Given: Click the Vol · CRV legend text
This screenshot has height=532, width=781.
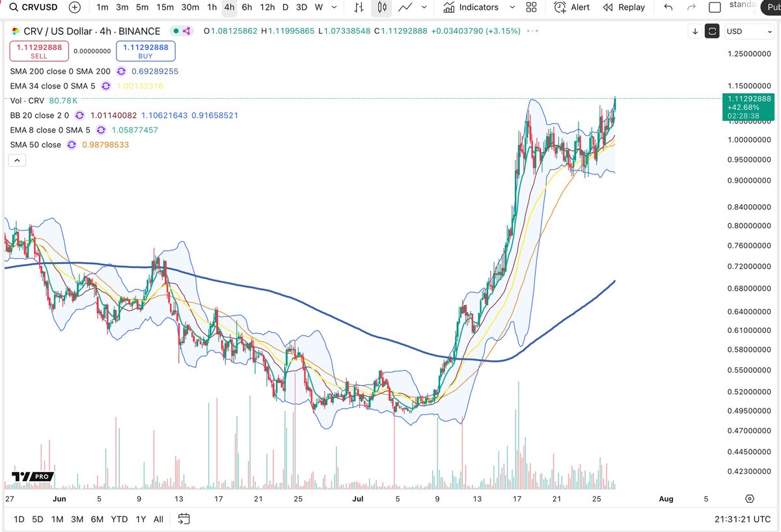Looking at the screenshot, I should (27, 101).
